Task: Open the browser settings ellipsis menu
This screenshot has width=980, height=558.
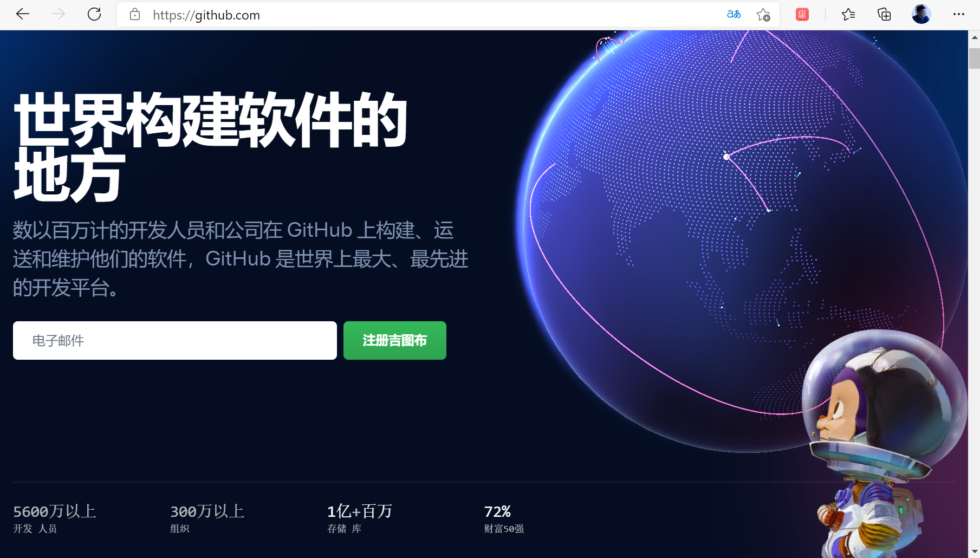Action: [958, 15]
